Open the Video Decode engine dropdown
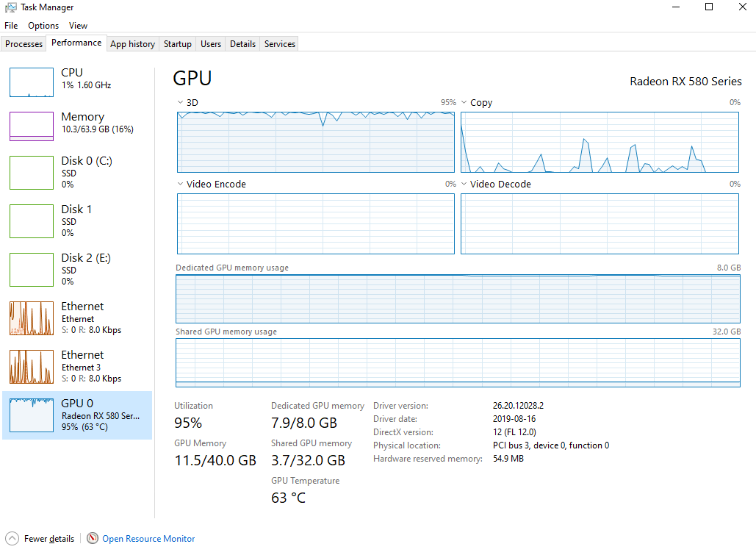 click(464, 184)
